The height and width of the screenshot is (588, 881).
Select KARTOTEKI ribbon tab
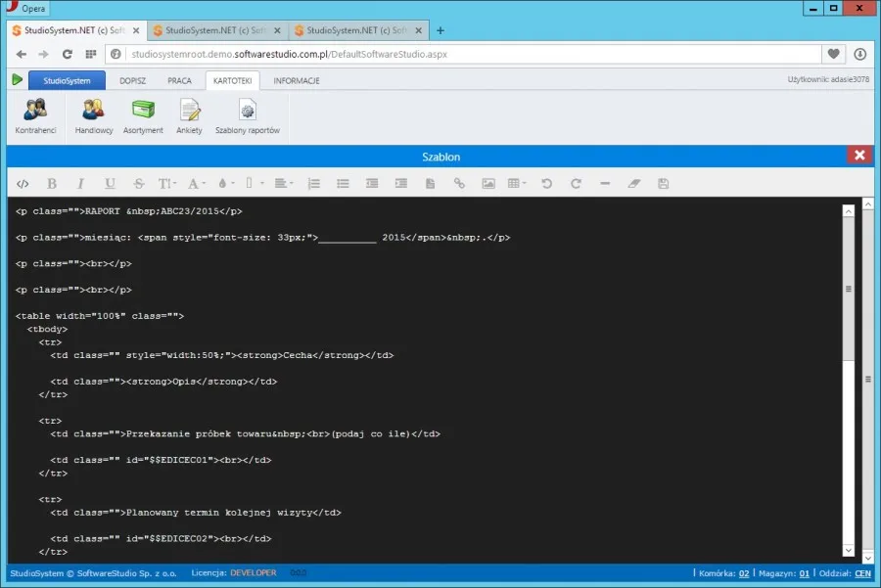[233, 81]
